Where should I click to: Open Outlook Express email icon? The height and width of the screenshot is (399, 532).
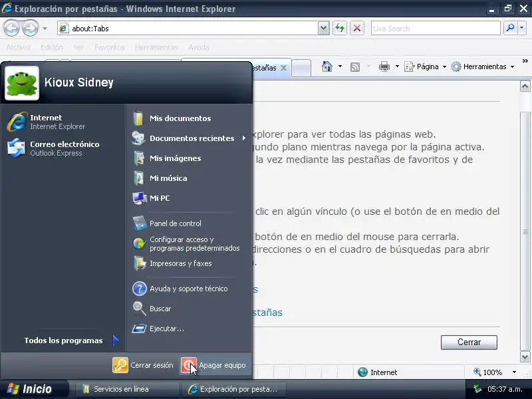click(x=16, y=148)
